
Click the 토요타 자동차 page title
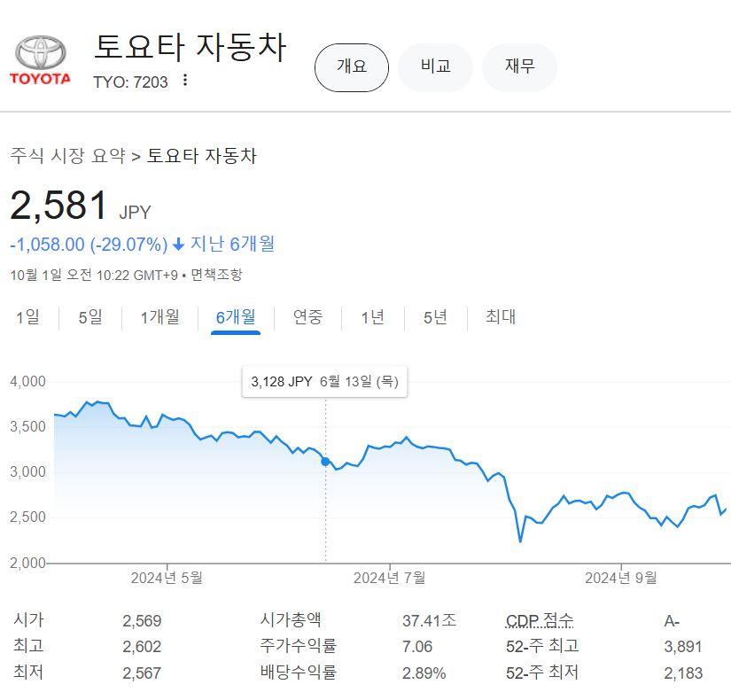191,47
